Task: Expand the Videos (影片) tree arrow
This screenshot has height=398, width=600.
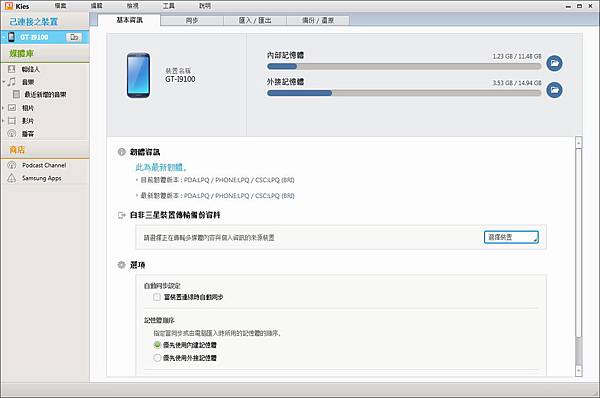Action: [3, 121]
